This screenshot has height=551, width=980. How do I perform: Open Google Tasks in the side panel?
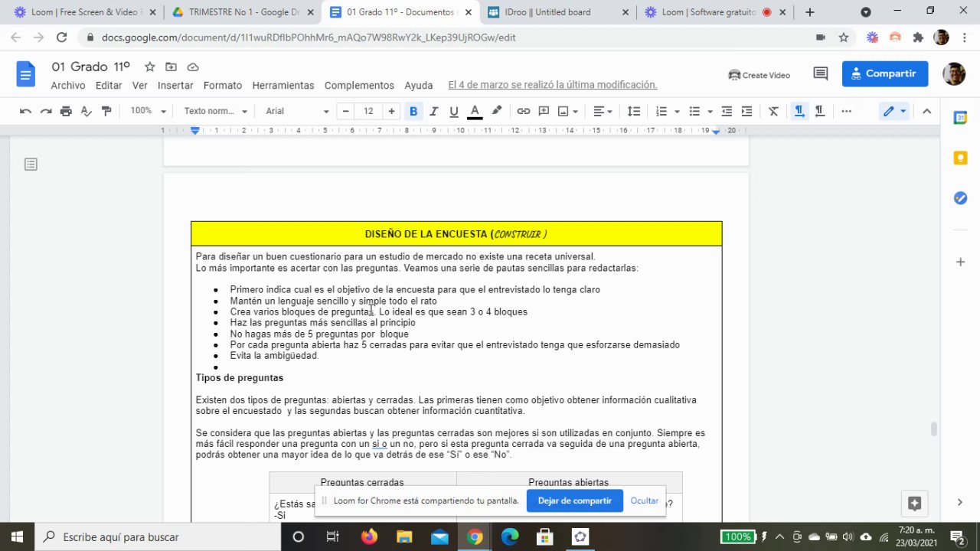pyautogui.click(x=960, y=198)
